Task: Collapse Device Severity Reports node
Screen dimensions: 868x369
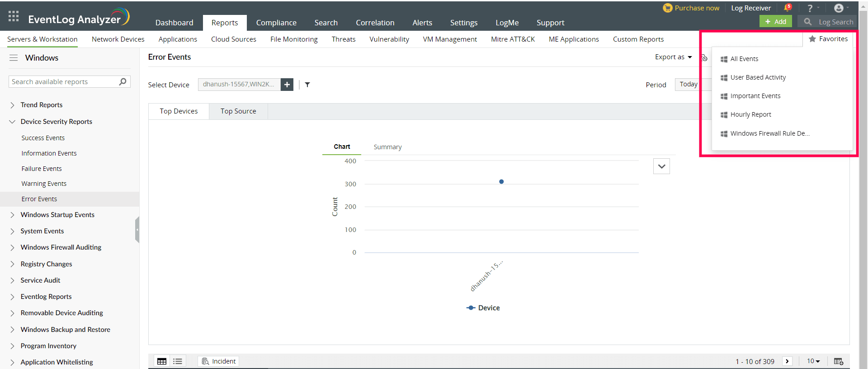Action: coord(12,122)
